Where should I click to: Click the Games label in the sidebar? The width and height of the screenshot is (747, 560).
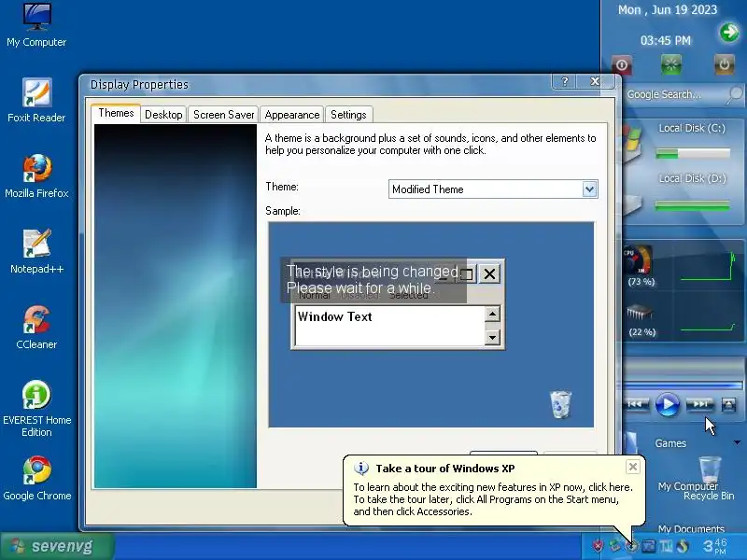coord(670,443)
